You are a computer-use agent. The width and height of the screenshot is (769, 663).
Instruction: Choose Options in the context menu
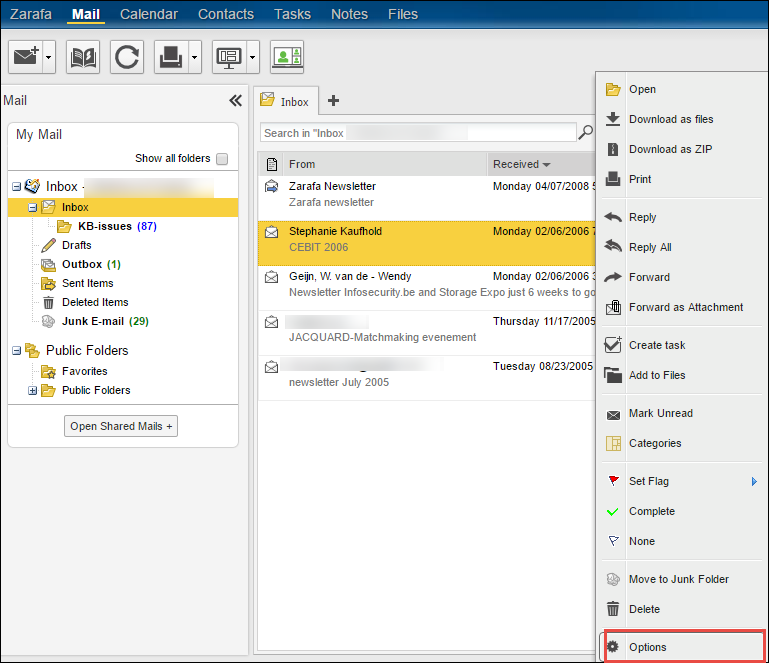coord(684,647)
